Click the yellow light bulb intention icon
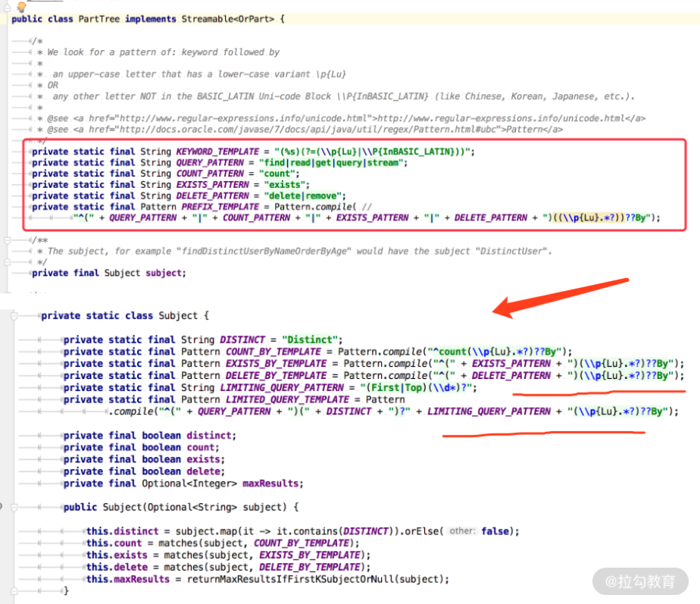The width and height of the screenshot is (700, 604). (x=21, y=6)
